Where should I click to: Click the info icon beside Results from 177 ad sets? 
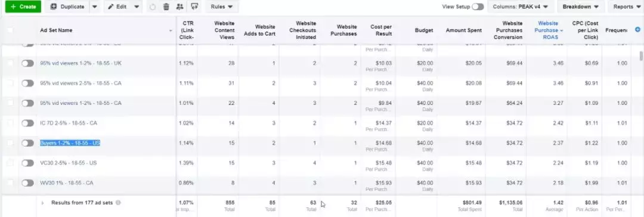click(x=118, y=203)
